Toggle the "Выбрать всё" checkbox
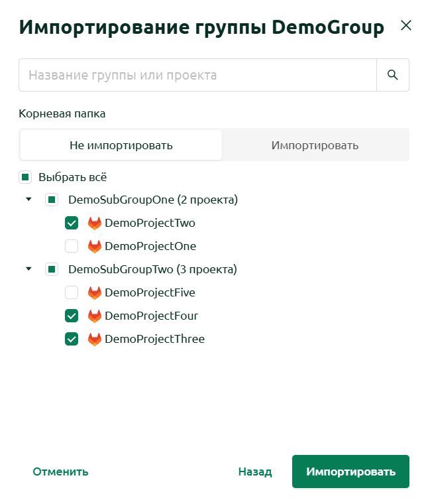 [x=25, y=177]
